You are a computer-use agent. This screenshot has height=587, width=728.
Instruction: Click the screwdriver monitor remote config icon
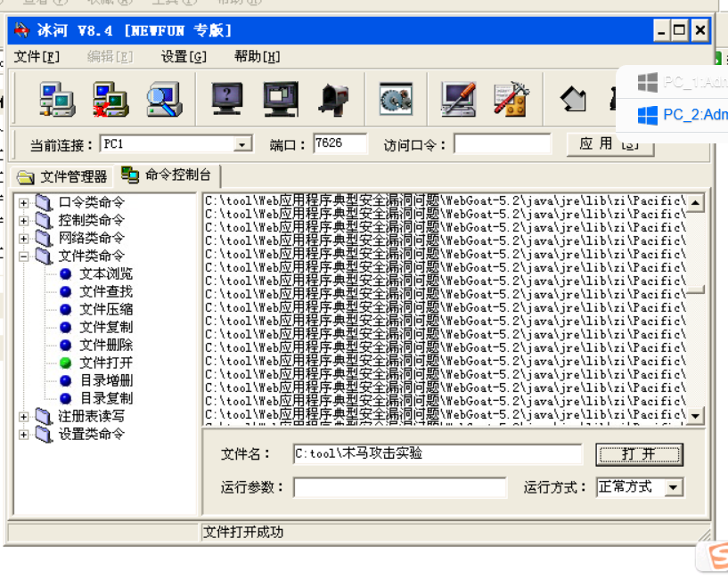(x=458, y=99)
